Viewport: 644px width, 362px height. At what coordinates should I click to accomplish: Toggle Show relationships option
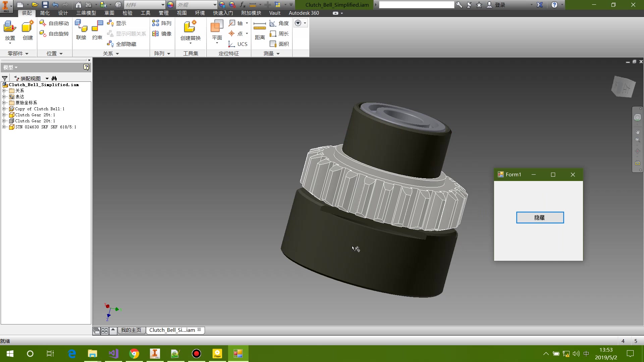tap(117, 23)
